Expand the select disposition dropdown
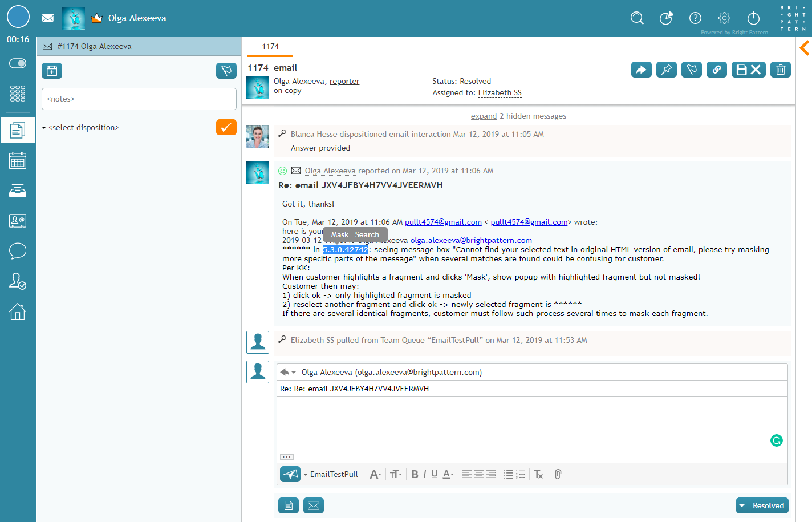The image size is (812, 522). coord(80,127)
